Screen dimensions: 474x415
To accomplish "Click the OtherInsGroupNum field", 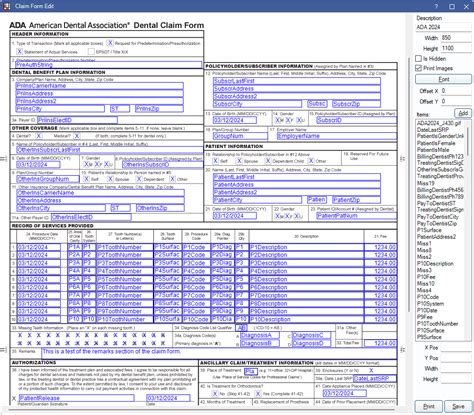I will (x=48, y=179).
